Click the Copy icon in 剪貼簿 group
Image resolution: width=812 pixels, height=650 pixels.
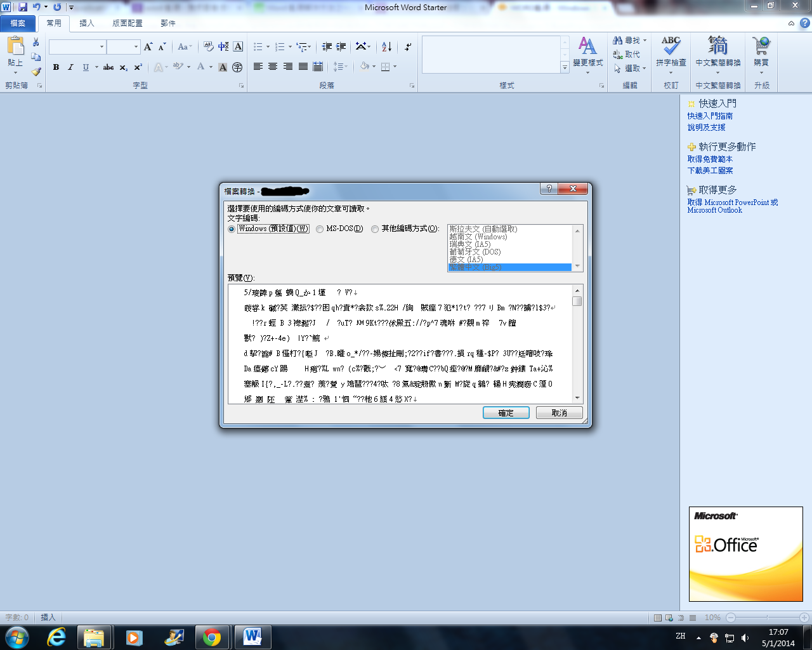tap(36, 56)
